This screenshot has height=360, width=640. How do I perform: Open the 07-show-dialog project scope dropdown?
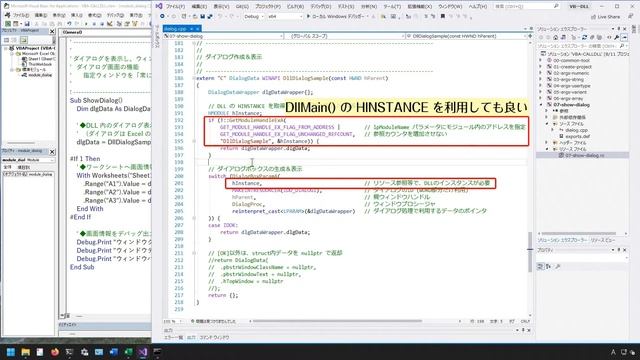click(223, 36)
